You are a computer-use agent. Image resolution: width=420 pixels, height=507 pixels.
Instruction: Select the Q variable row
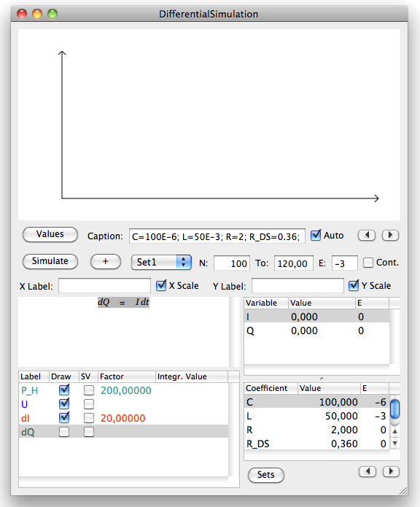click(316, 330)
